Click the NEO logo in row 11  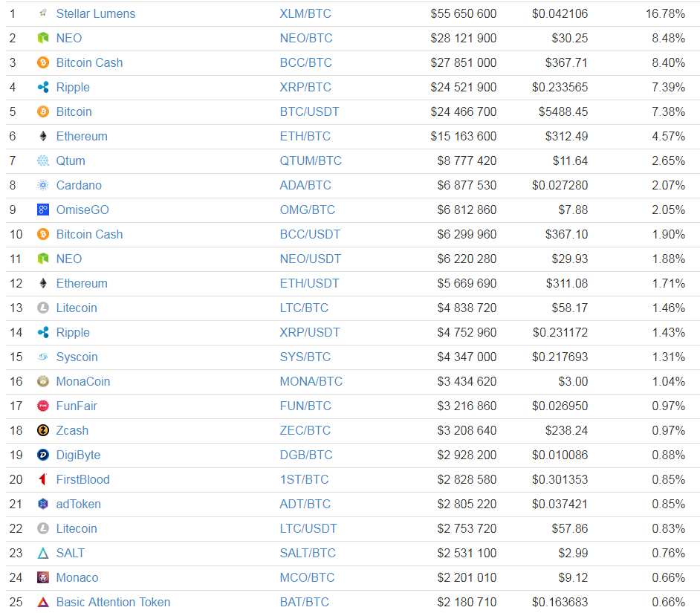tap(43, 259)
